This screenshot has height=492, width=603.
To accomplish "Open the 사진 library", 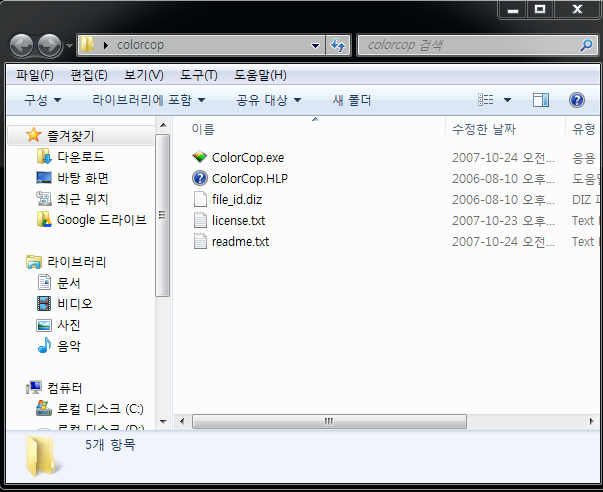I will pos(69,325).
